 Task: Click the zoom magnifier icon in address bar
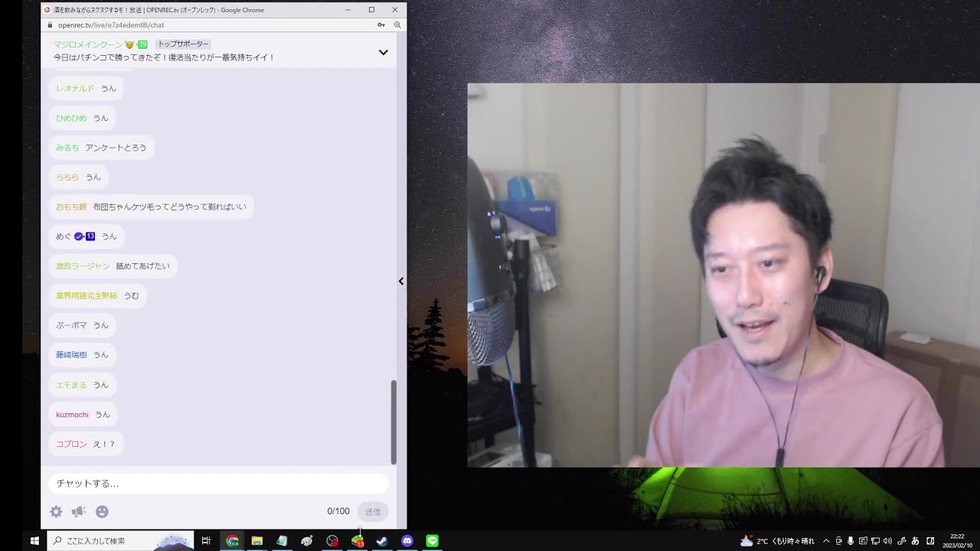397,25
